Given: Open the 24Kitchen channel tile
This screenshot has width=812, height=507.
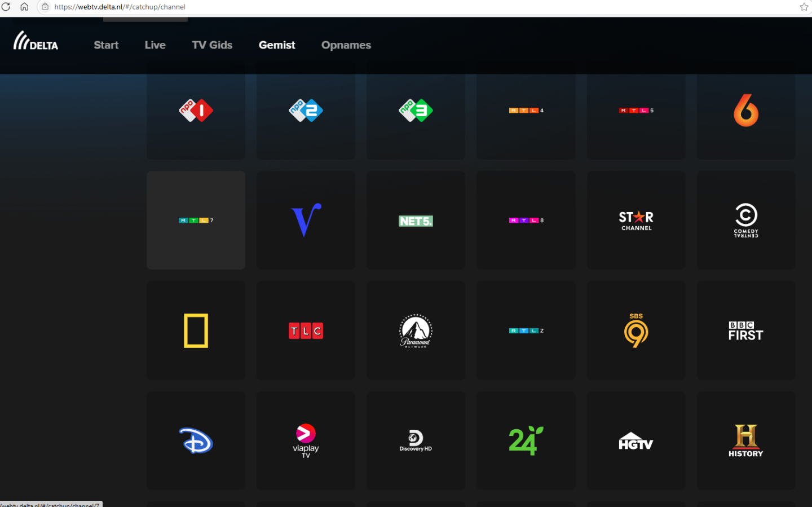Looking at the screenshot, I should click(x=526, y=440).
